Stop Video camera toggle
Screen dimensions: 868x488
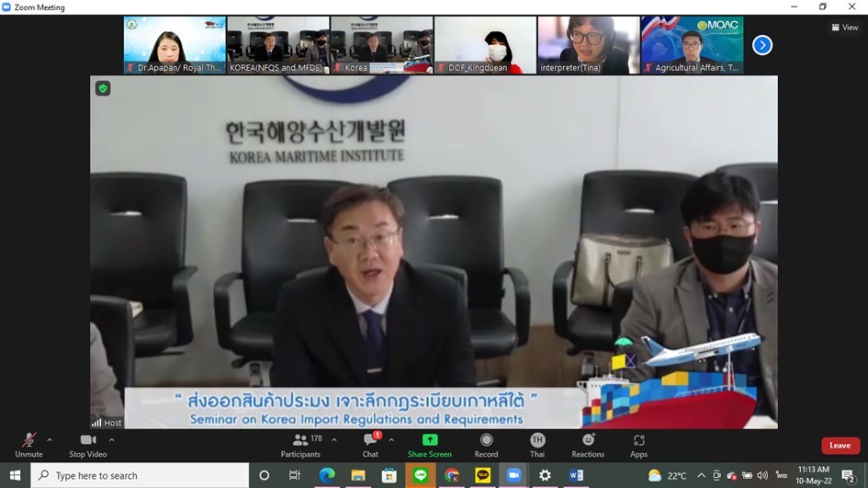coord(88,441)
